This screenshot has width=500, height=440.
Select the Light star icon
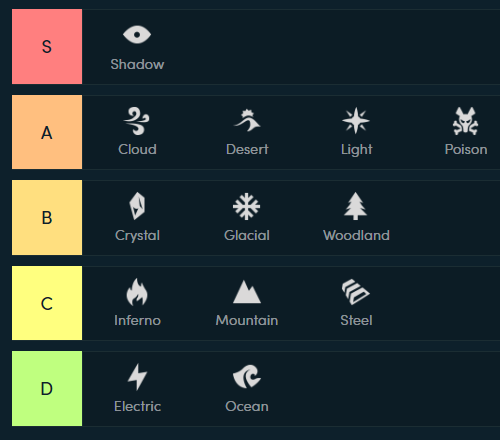point(356,121)
